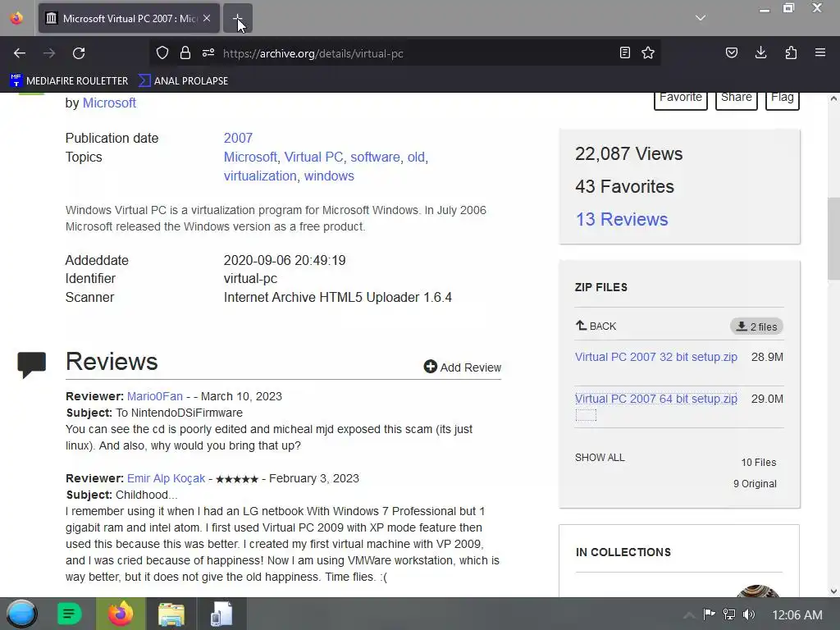The width and height of the screenshot is (840, 630).
Task: Select the Microsoft Virtual PC 2007 tab
Action: point(129,18)
